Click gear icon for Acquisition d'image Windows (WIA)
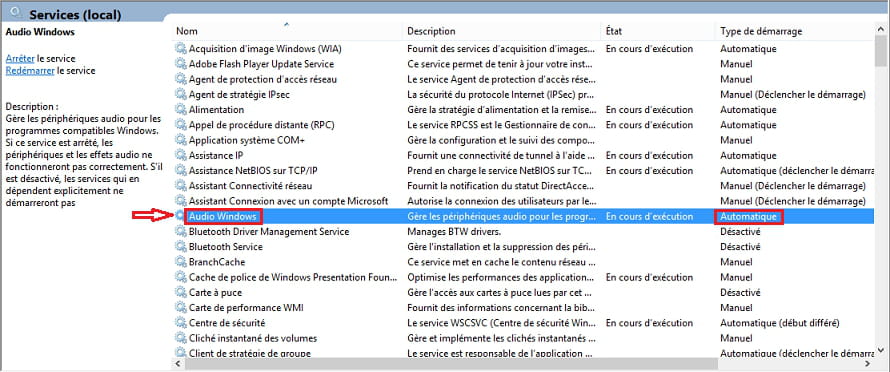The width and height of the screenshot is (890, 372). click(x=180, y=48)
